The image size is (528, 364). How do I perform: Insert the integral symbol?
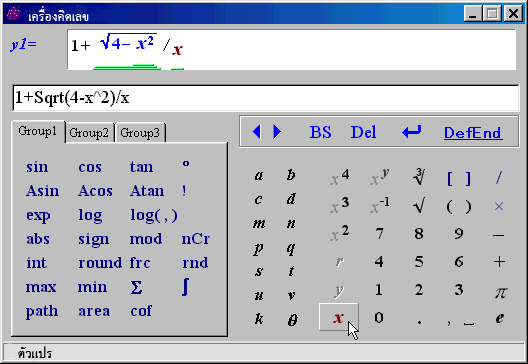(185, 287)
